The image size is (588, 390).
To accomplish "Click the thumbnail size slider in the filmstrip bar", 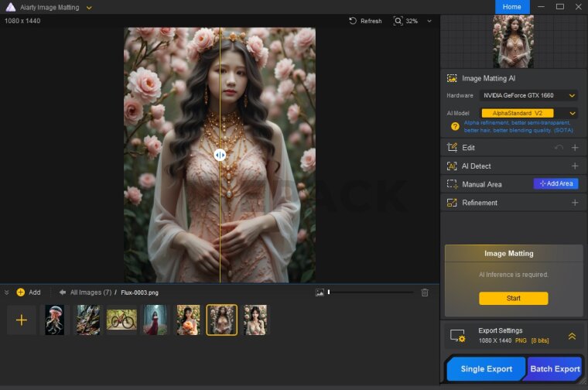I will [329, 292].
